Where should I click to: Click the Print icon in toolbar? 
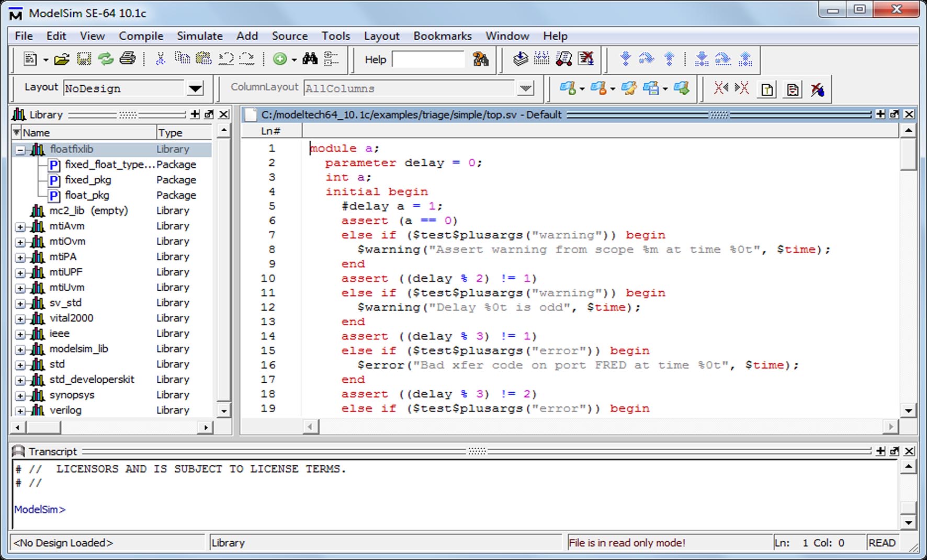[127, 59]
